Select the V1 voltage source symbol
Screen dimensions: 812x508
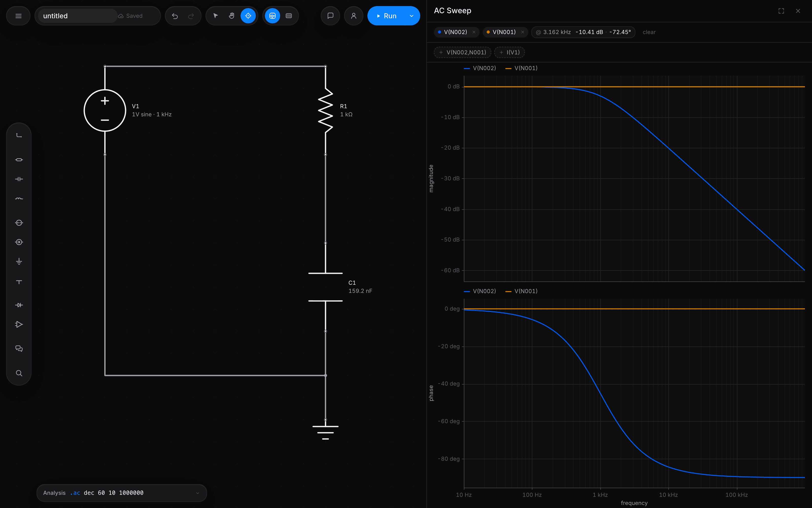(x=105, y=110)
